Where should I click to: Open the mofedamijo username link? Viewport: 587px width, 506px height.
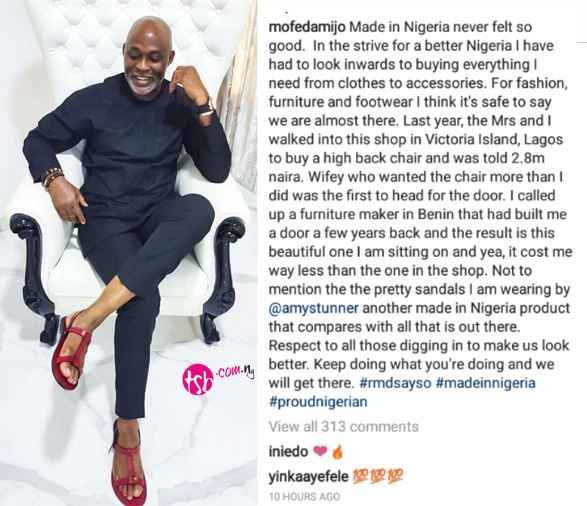(307, 27)
